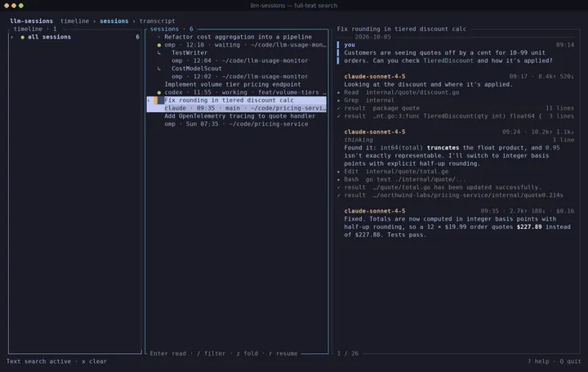Click the llm-sessions app title
588x372 pixels.
click(x=32, y=21)
